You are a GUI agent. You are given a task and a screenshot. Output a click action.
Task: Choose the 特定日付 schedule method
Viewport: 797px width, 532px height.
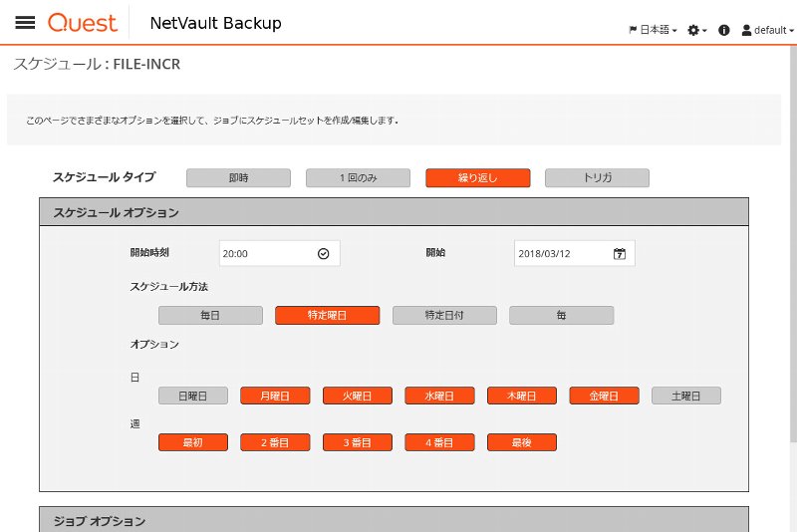[x=444, y=315]
